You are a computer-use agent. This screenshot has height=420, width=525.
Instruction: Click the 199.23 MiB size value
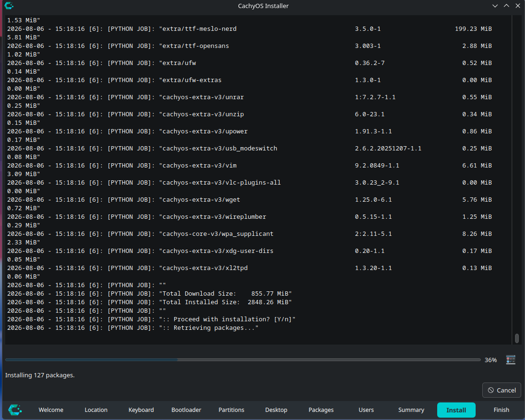473,29
